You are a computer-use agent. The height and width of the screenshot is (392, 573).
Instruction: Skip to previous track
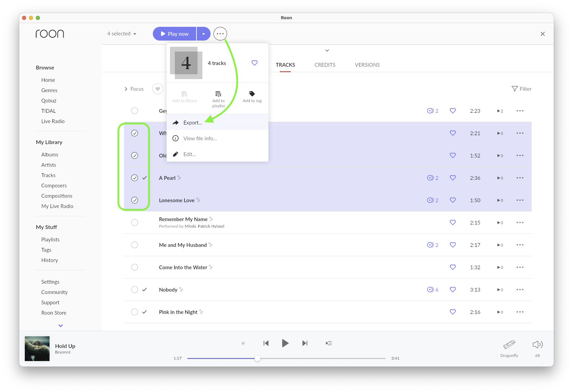tap(266, 343)
